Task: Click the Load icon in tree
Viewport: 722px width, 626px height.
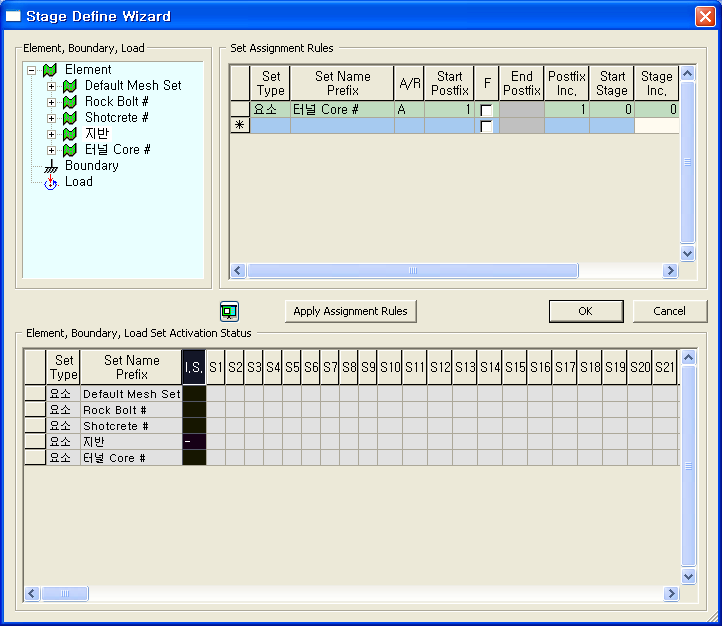Action: (x=51, y=182)
